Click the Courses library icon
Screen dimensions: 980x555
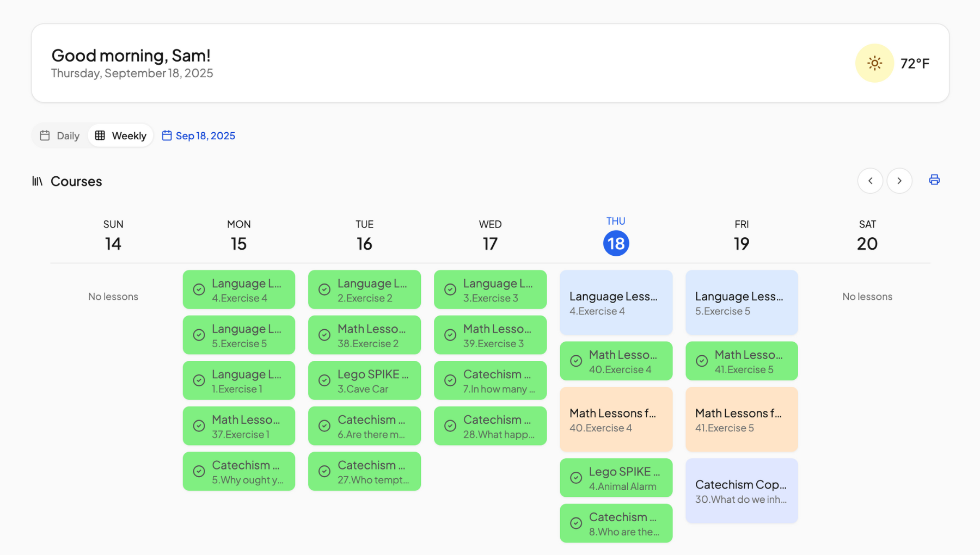point(37,181)
